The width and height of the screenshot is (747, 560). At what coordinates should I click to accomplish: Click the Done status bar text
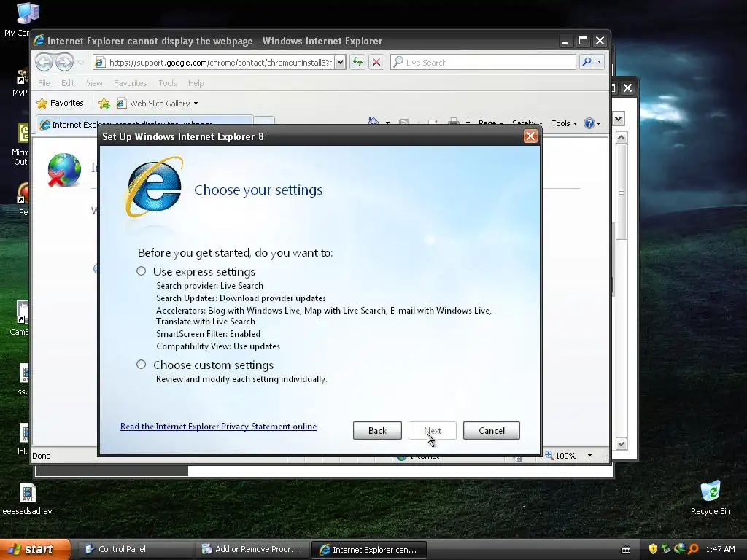pos(41,456)
